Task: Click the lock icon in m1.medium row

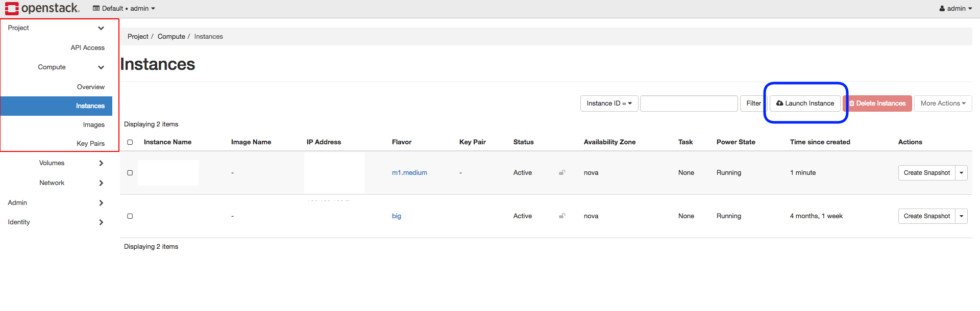Action: coord(562,173)
